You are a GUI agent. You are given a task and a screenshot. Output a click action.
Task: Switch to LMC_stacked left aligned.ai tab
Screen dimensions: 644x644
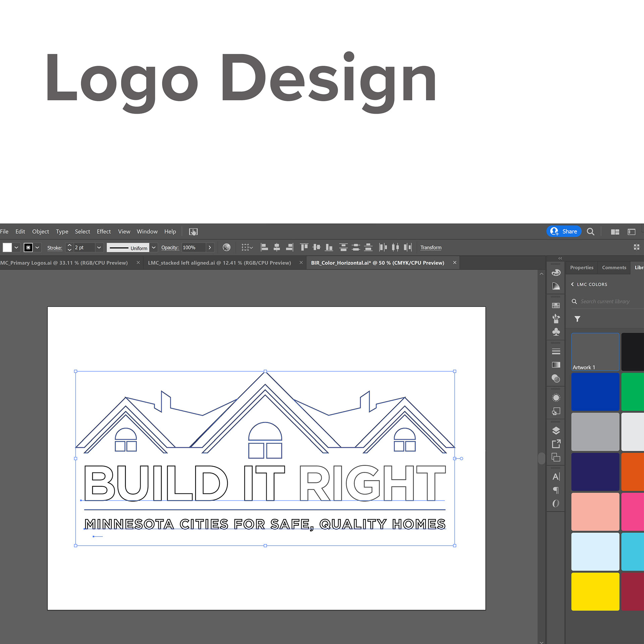pyautogui.click(x=219, y=263)
